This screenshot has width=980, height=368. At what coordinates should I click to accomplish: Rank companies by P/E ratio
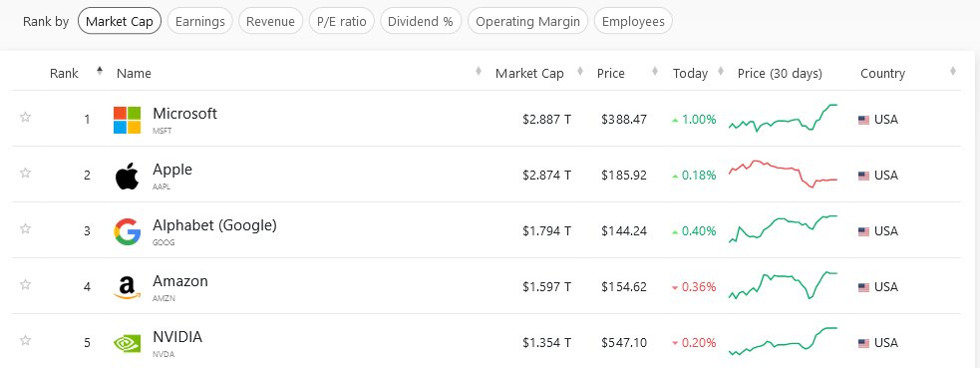click(342, 21)
